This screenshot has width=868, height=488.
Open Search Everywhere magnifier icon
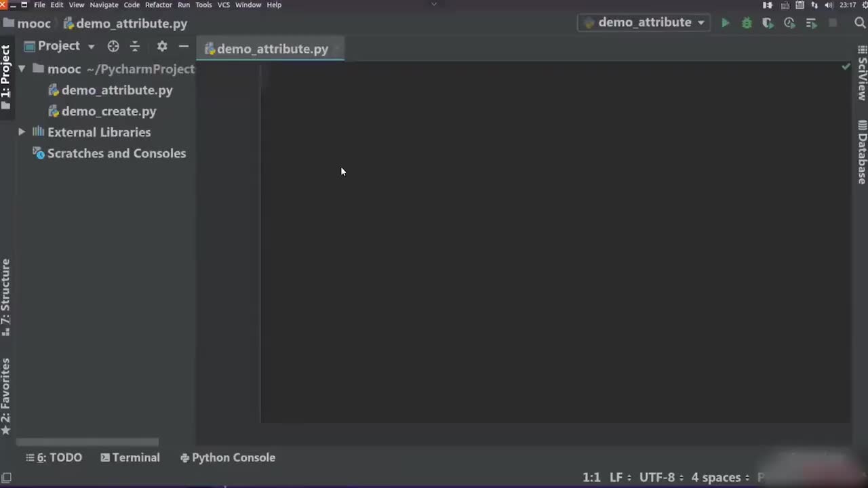pos(860,23)
